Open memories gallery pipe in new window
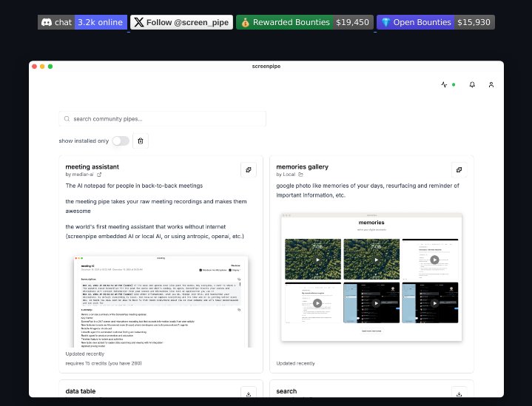This screenshot has height=406, width=532. (x=459, y=169)
